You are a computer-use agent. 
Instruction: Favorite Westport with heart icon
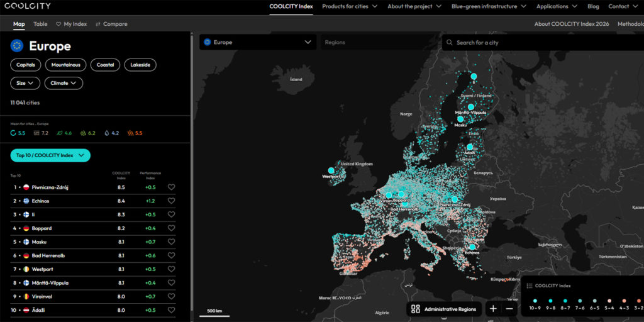[x=171, y=269]
